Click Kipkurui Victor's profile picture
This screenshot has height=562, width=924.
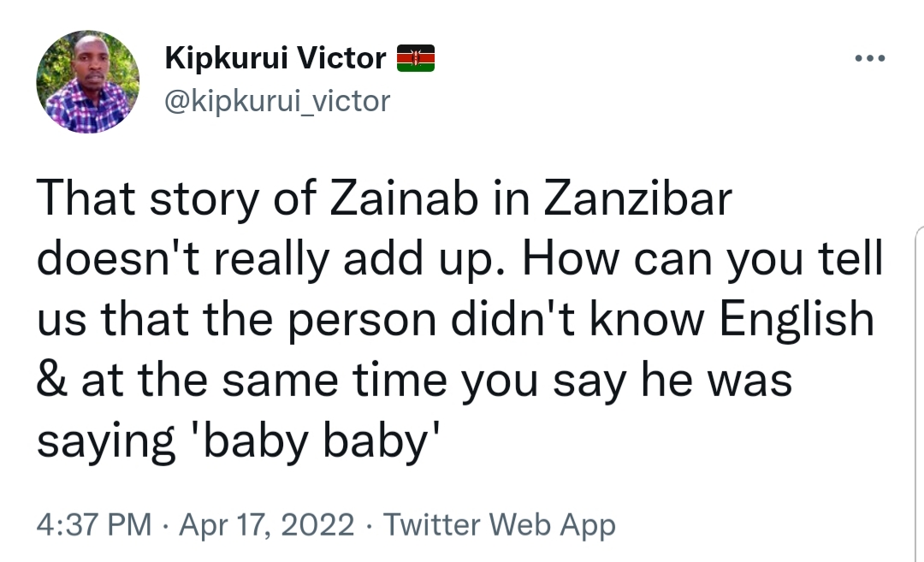coord(88,82)
